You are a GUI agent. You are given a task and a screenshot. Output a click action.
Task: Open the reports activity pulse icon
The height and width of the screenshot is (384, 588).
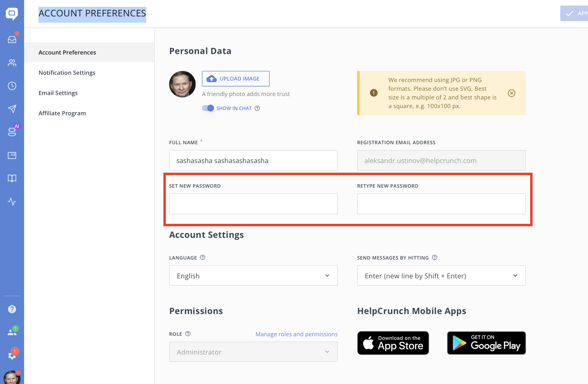[x=12, y=201]
